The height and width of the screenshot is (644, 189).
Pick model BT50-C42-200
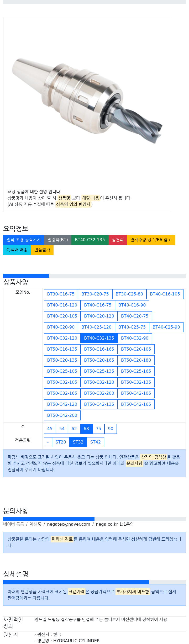click(62, 415)
